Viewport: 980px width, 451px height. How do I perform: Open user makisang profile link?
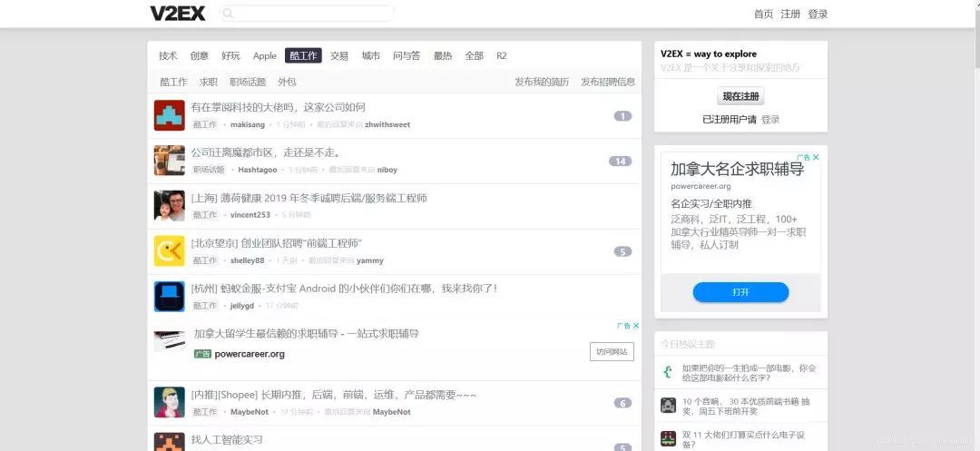coord(248,124)
